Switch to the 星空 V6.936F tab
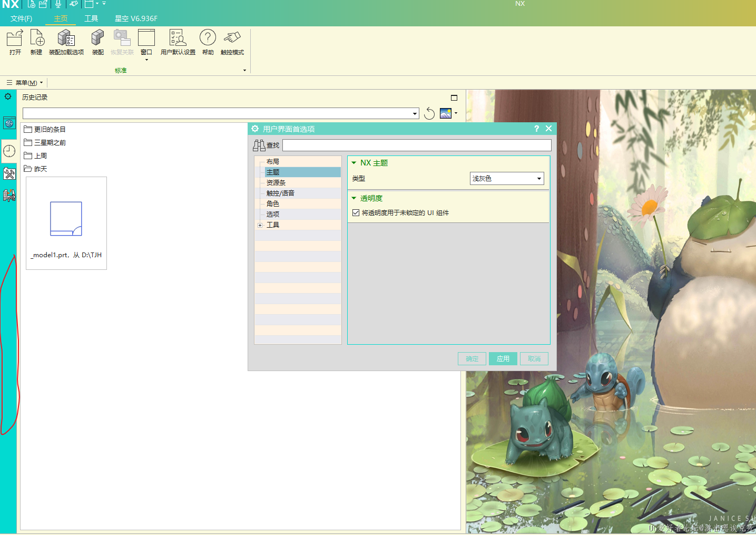 coord(136,18)
